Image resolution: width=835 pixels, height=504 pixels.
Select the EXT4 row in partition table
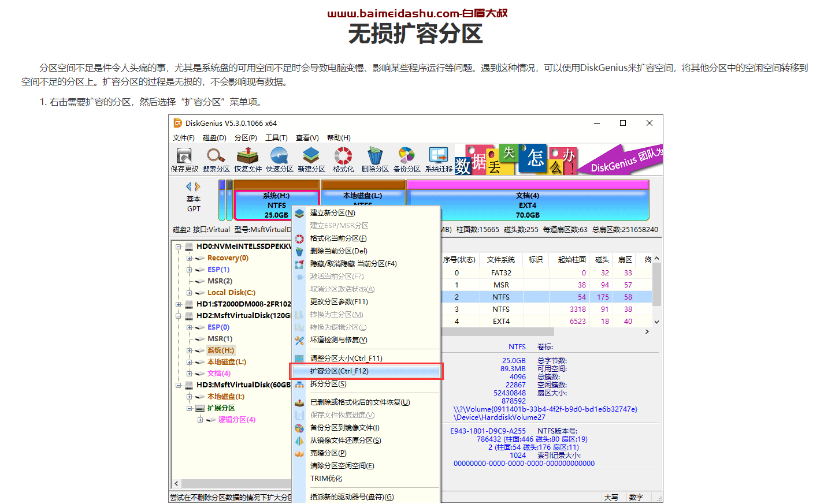(547, 322)
